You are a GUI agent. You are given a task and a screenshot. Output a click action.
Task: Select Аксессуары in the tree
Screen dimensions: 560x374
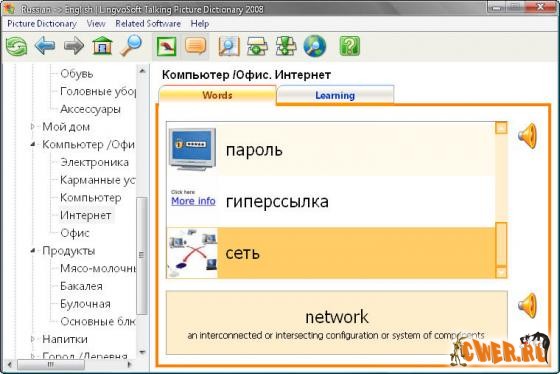(x=90, y=109)
